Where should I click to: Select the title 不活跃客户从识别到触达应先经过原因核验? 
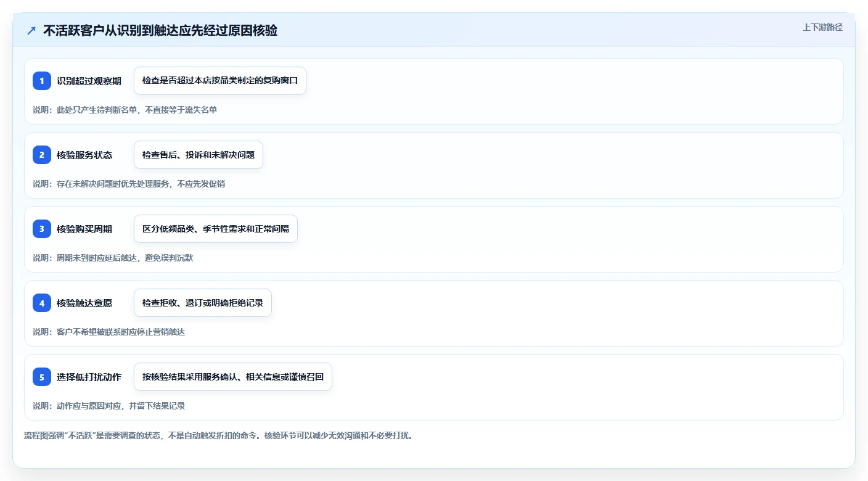(x=160, y=30)
